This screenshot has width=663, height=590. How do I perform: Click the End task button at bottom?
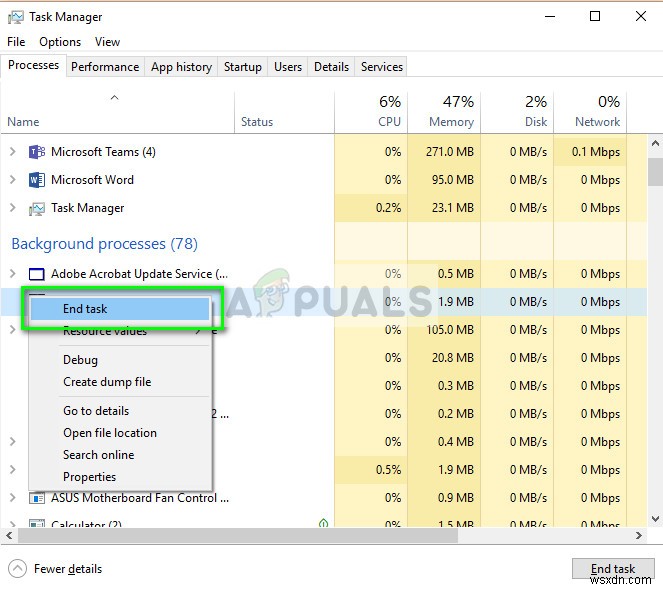tap(613, 569)
